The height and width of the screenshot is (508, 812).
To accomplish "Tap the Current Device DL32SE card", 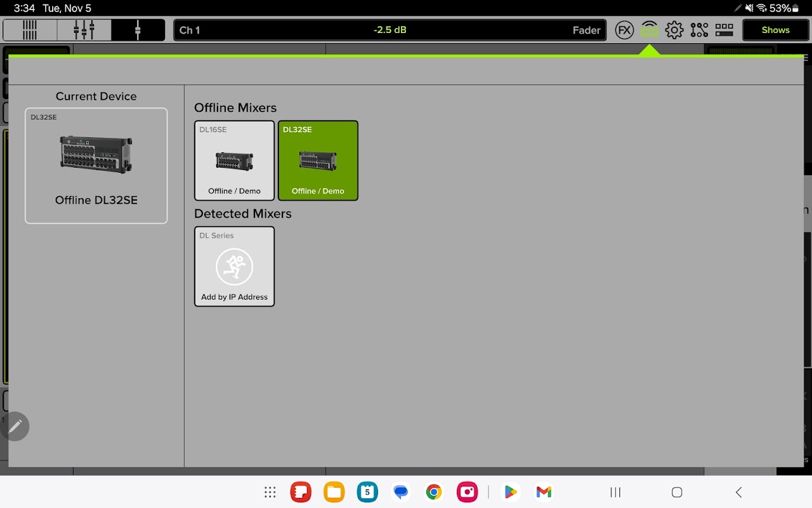I will coord(96,166).
